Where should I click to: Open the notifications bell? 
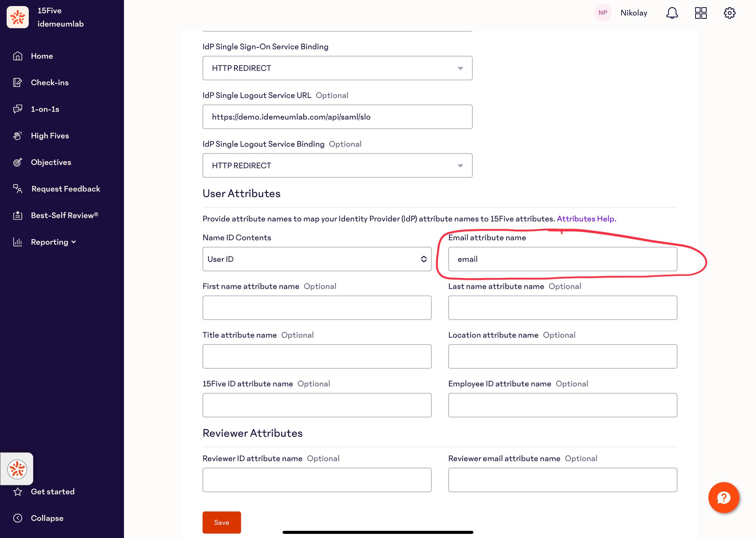click(672, 13)
